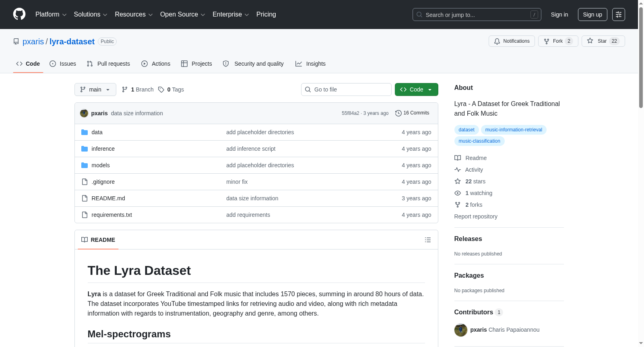This screenshot has width=644, height=347.
Task: Click the music-information-retrieval topic tag
Action: [514, 130]
